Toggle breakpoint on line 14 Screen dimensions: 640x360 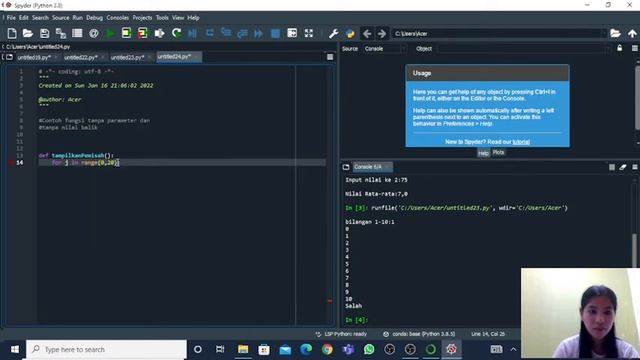click(11, 162)
